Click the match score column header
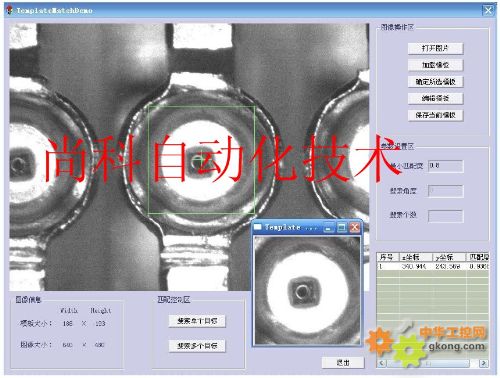This screenshot has height=378, width=500. pos(477,257)
